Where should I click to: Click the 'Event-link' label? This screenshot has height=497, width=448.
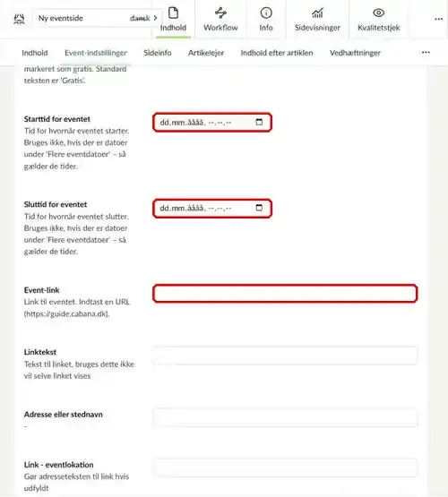[41, 290]
